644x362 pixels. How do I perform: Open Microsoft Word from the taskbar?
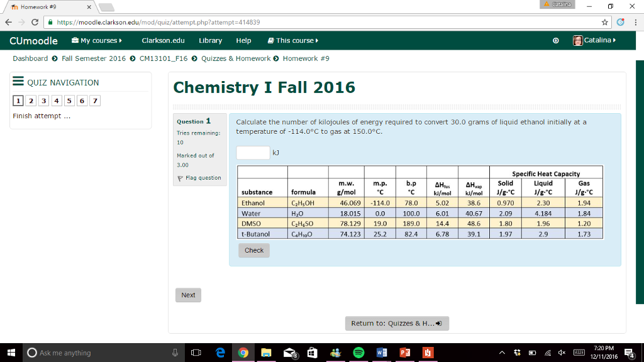tap(382, 353)
